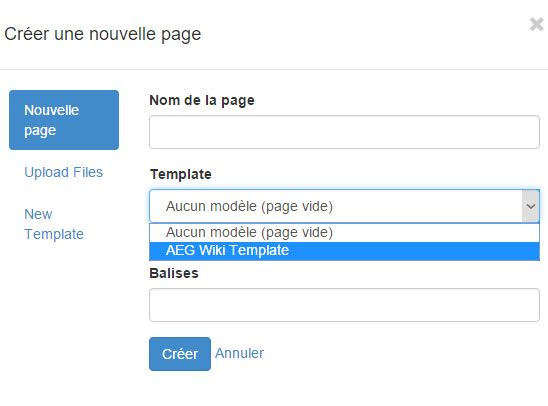Cancel with the Annuler link
Image resolution: width=548 pixels, height=406 pixels.
[x=239, y=353]
